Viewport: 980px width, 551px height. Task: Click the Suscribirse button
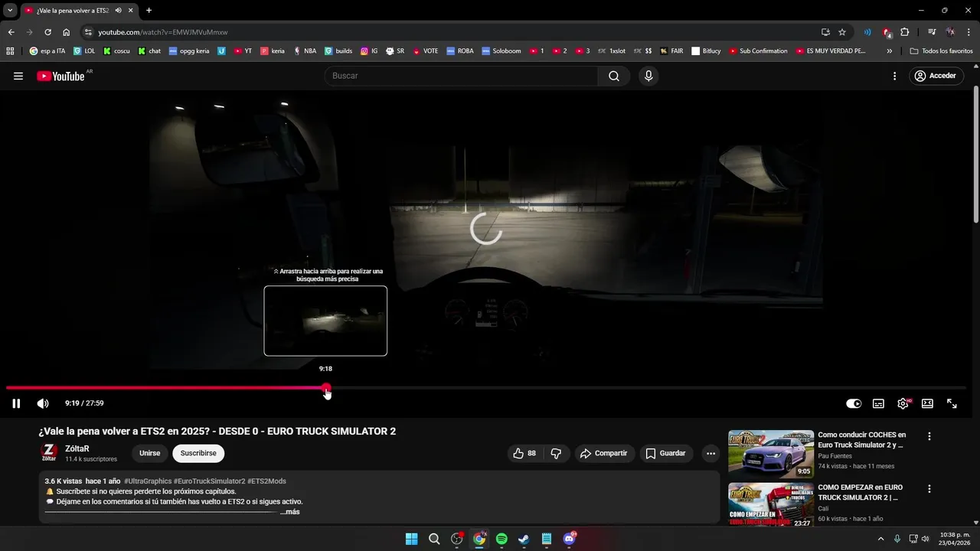tap(198, 453)
